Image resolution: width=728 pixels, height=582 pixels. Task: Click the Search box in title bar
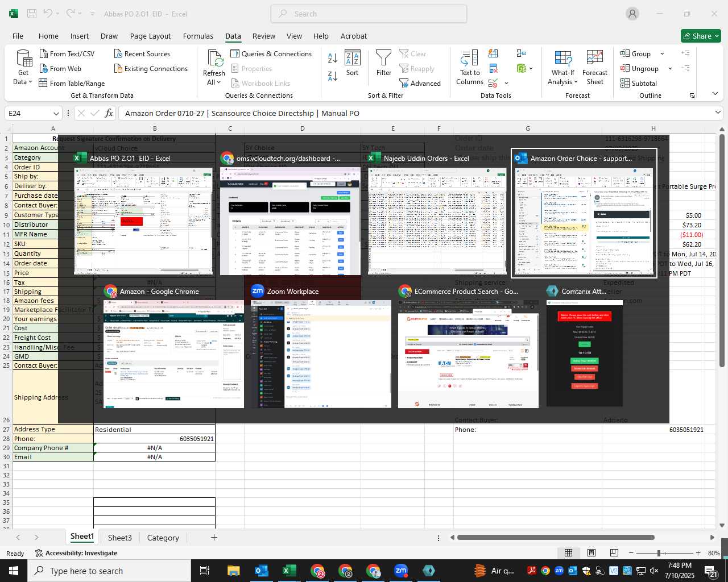(x=369, y=14)
